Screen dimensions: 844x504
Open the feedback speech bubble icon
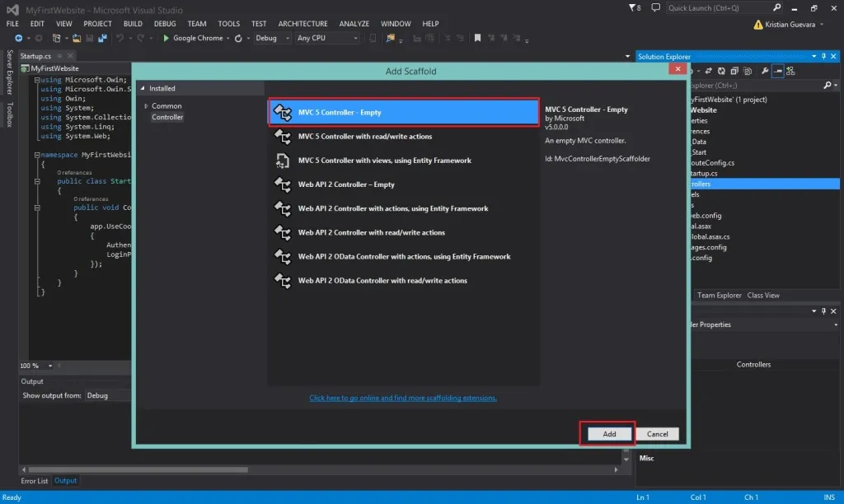pos(655,8)
